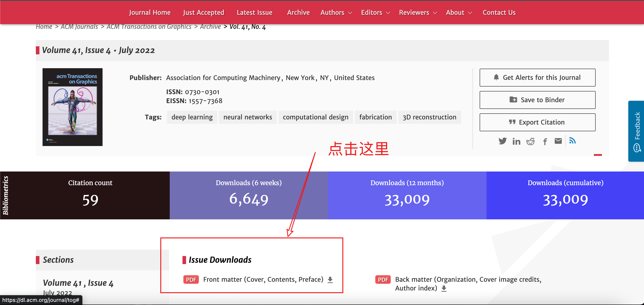
Task: Select the fabrication tag
Action: click(x=376, y=117)
